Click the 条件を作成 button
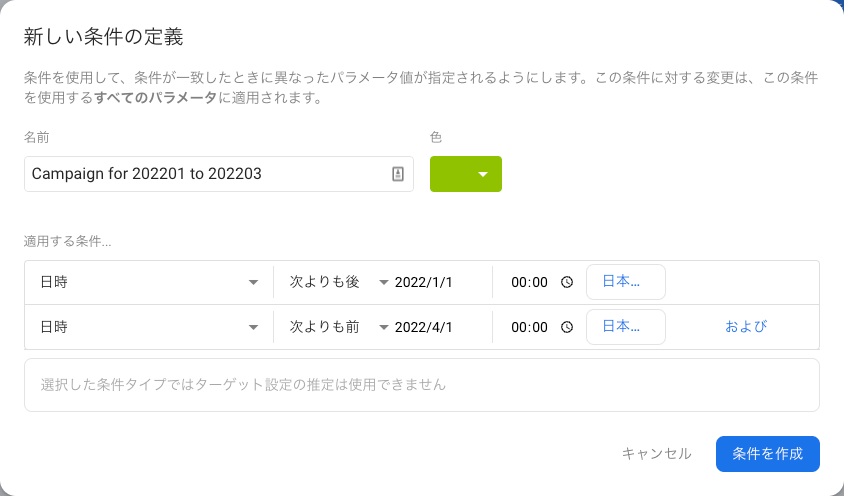 [x=768, y=454]
